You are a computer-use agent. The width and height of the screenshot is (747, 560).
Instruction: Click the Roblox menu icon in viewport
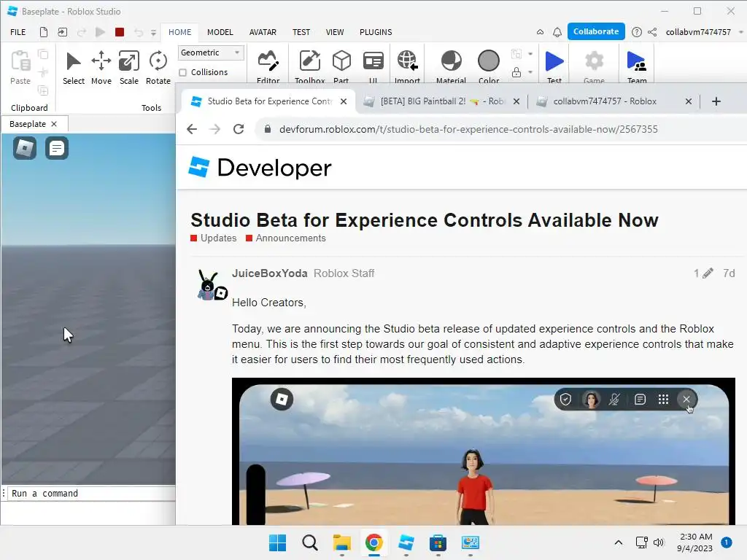click(25, 147)
